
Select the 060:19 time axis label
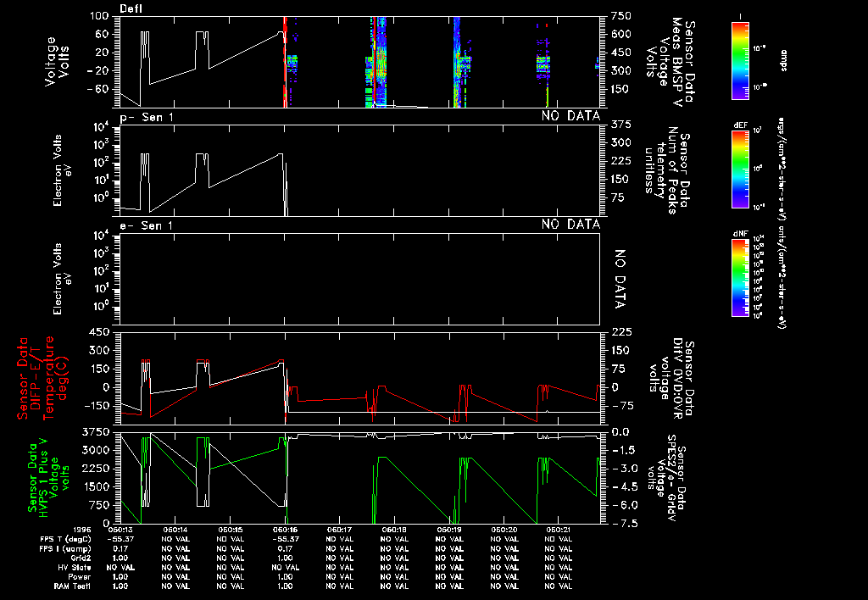(x=449, y=530)
